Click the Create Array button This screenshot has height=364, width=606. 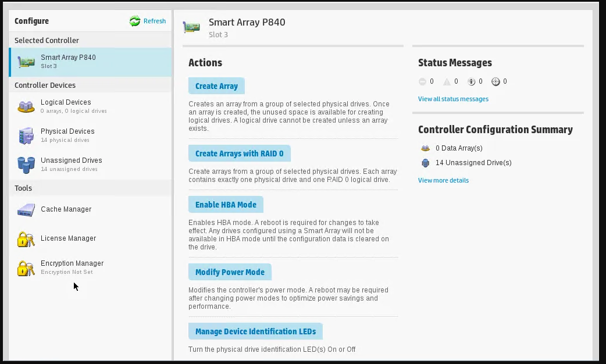coord(216,86)
